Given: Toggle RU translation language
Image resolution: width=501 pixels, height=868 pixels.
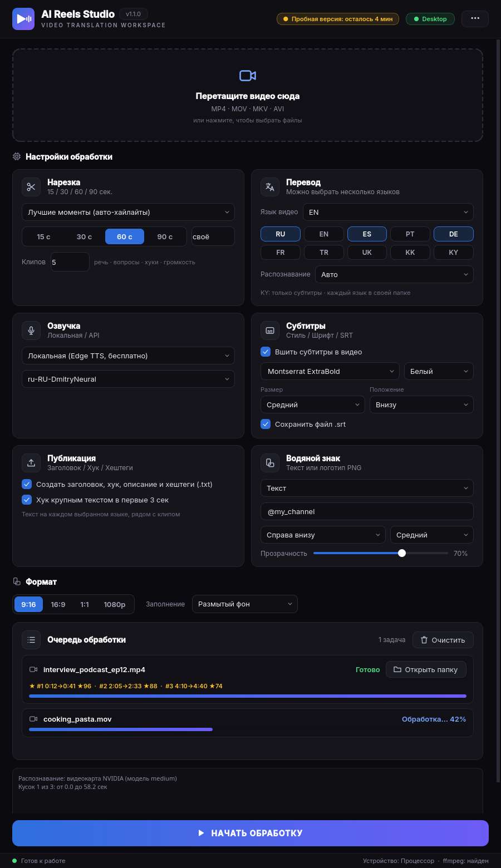Looking at the screenshot, I should 281,234.
